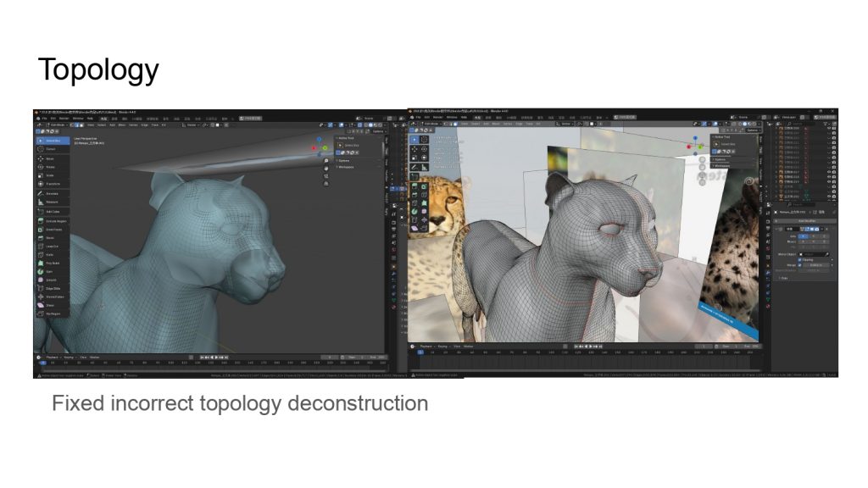Expand the Workspace panel in right viewport sidebar
This screenshot has width=868, height=488.
(721, 166)
